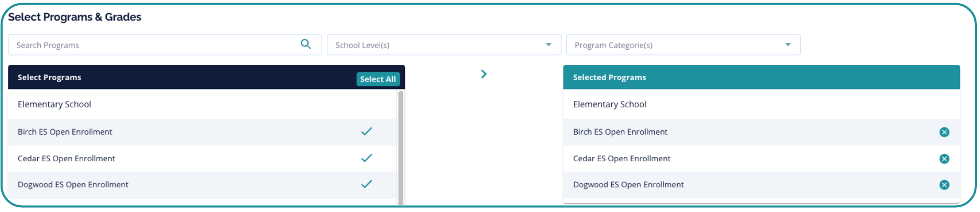The width and height of the screenshot is (980, 212).
Task: Click Elementary School heading in Selected Programs
Action: pyautogui.click(x=610, y=105)
